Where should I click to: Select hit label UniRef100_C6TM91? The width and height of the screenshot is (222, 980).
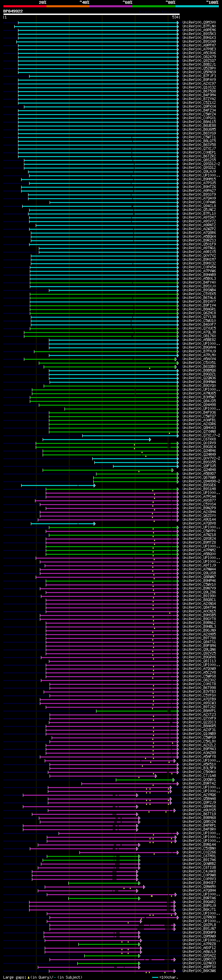[199, 856]
